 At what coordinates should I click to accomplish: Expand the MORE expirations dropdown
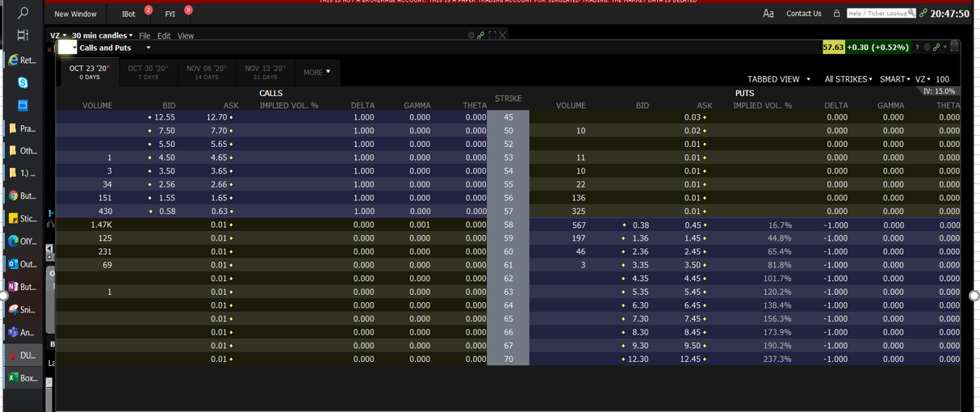pos(317,72)
